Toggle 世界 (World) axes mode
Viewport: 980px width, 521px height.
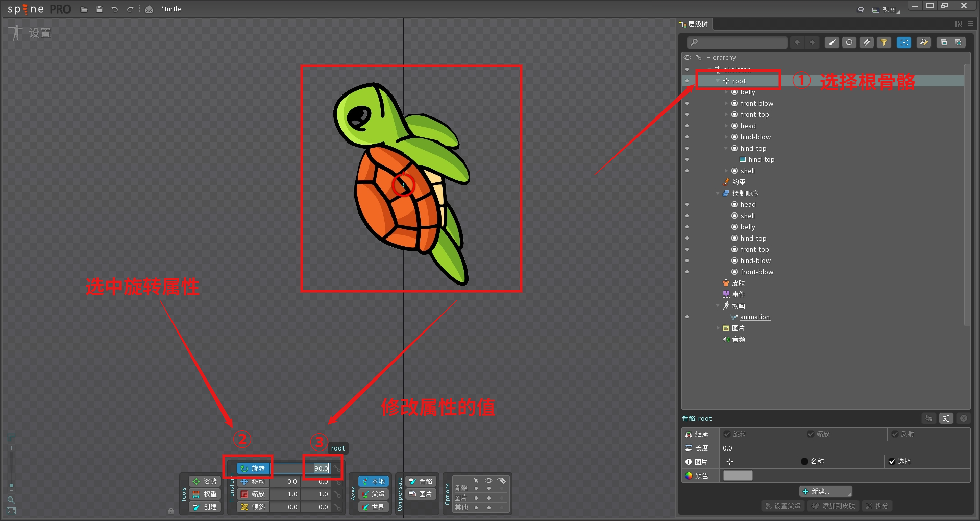click(x=374, y=507)
